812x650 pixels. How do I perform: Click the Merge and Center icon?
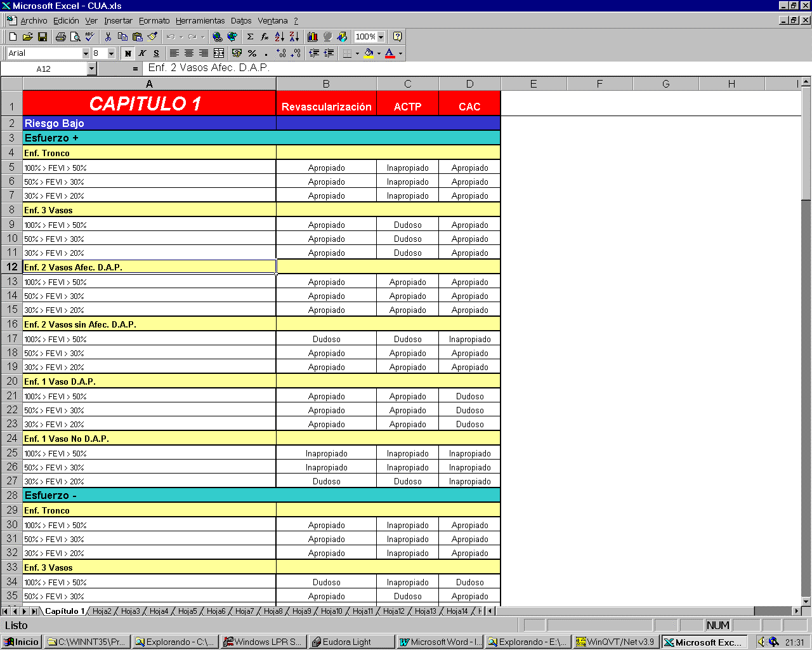219,53
